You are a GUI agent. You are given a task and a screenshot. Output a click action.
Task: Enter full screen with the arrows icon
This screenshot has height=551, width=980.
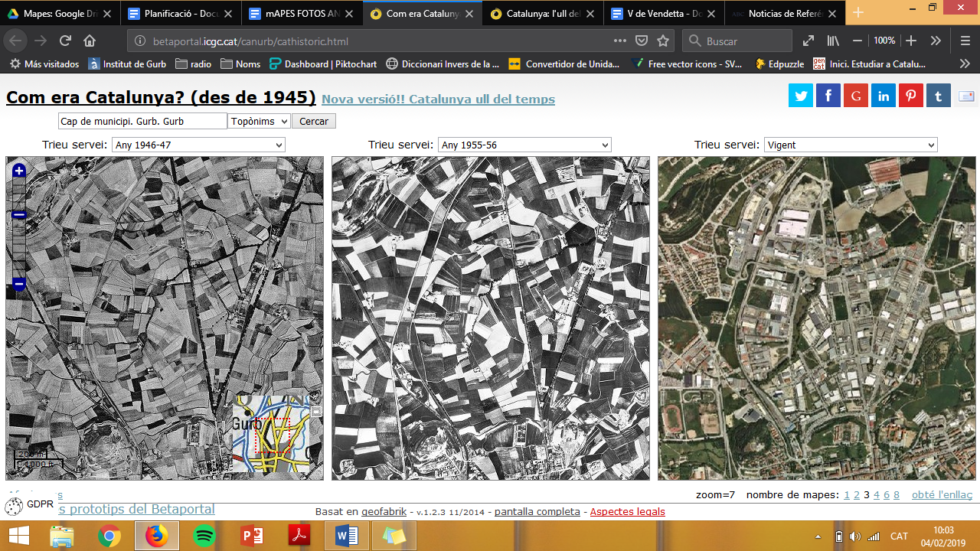click(x=808, y=41)
